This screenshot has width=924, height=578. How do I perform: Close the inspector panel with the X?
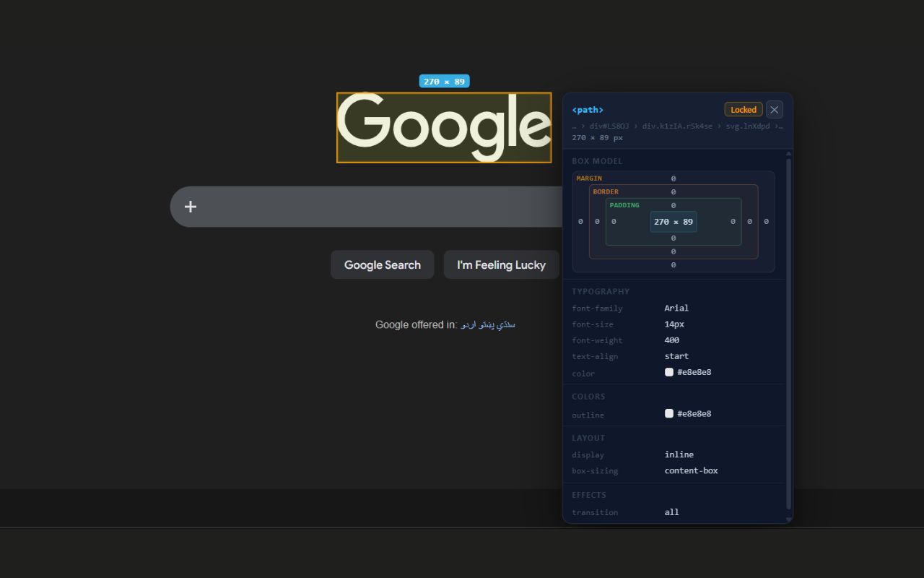pos(775,110)
